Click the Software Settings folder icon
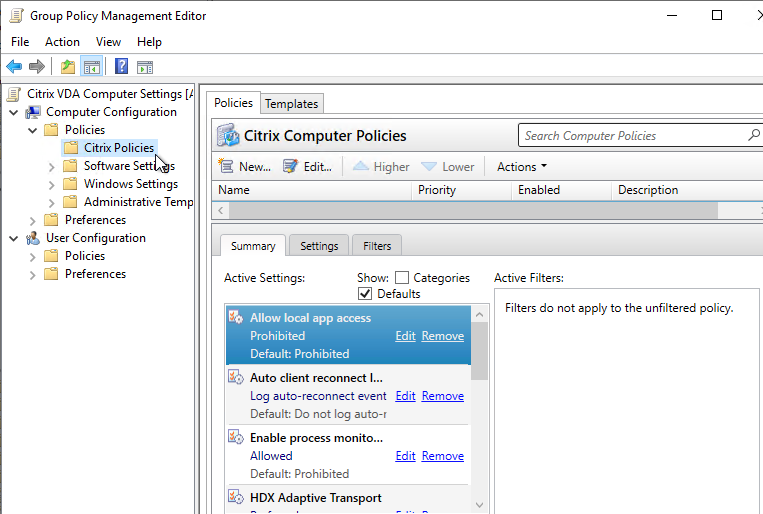The height and width of the screenshot is (514, 763). pyautogui.click(x=70, y=166)
